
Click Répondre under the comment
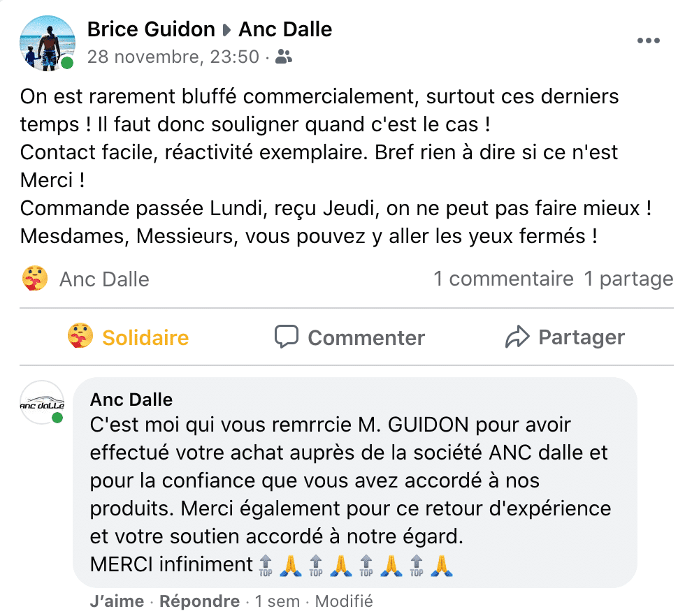coord(200,601)
